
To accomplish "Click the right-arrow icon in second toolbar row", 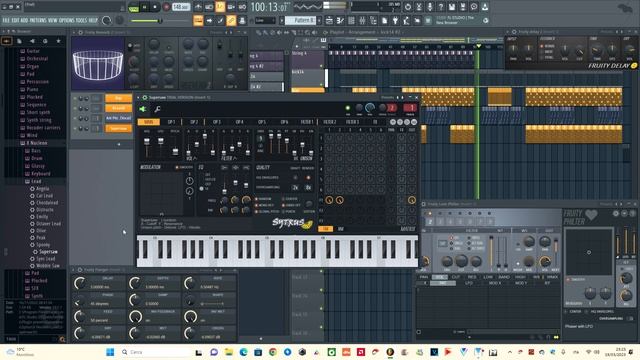I will point(209,20).
